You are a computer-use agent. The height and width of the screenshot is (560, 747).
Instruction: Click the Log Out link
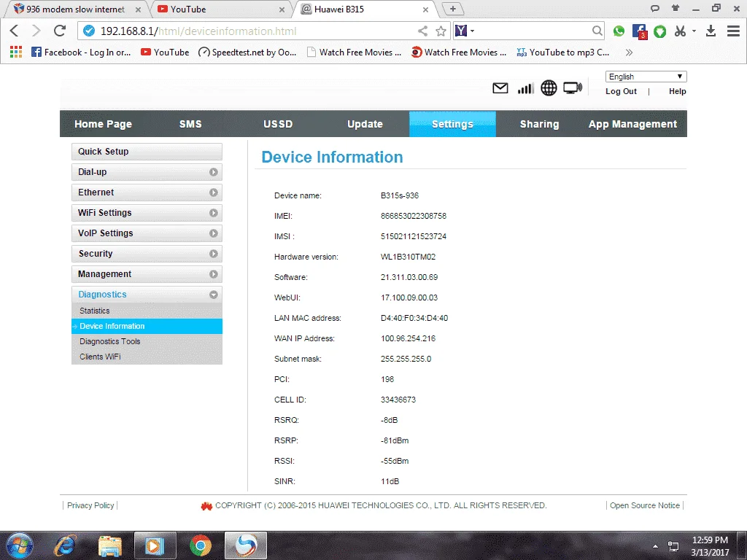click(x=621, y=91)
